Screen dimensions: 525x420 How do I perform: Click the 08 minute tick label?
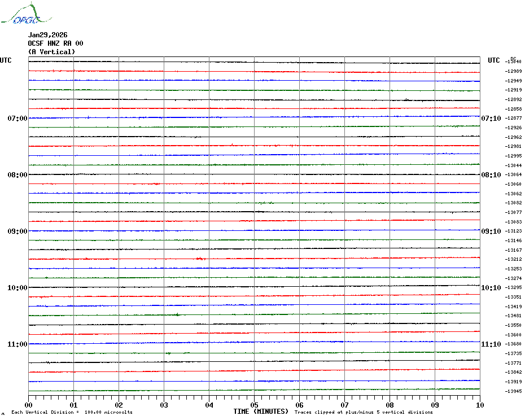coord(390,405)
